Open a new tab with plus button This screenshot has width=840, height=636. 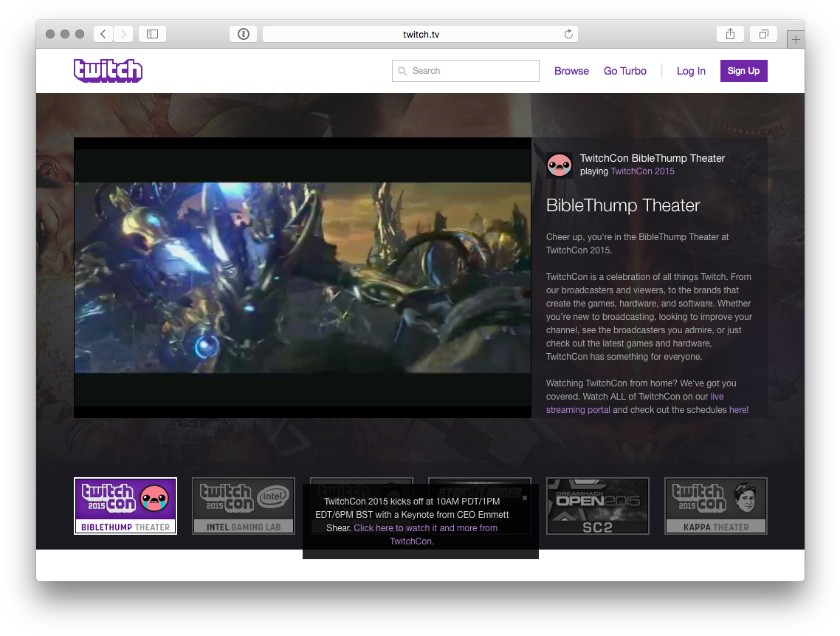point(795,40)
